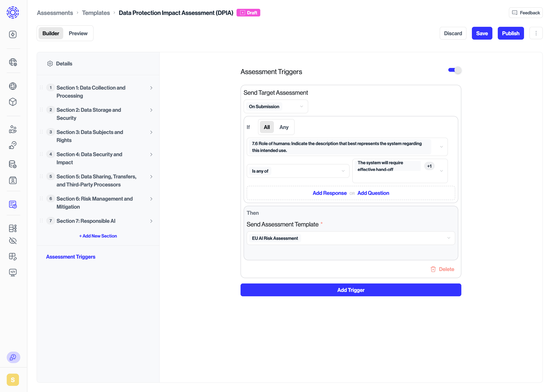The width and height of the screenshot is (552, 392).
Task: Click the eye-slash privacy icon in sidebar
Action: [13, 241]
